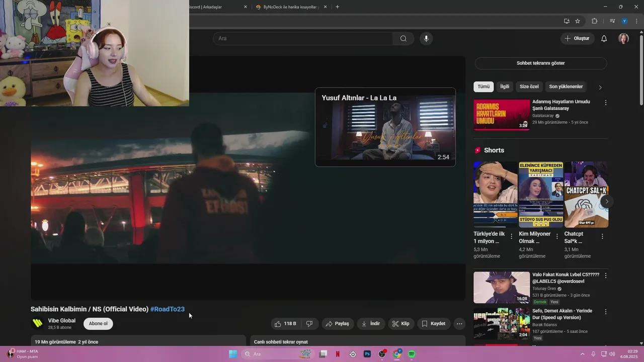The width and height of the screenshot is (644, 362).
Task: Subscribe with the Abone ol button
Action: tap(98, 324)
